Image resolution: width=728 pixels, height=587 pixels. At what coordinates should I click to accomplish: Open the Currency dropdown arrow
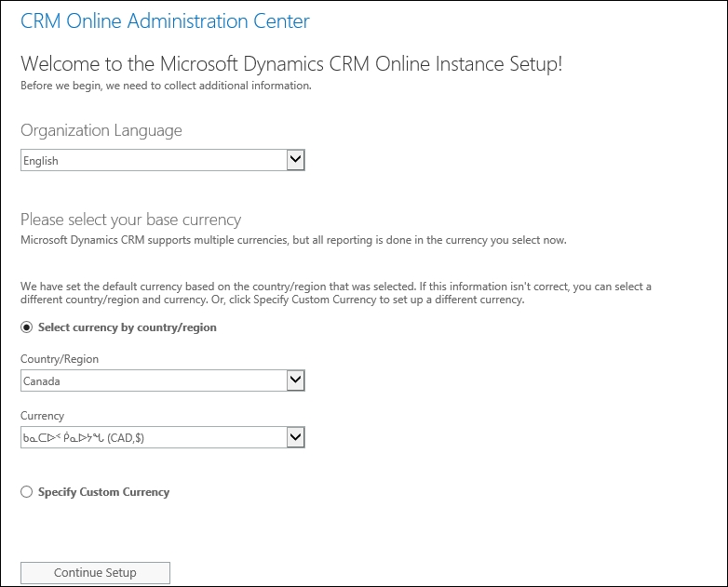click(x=295, y=437)
